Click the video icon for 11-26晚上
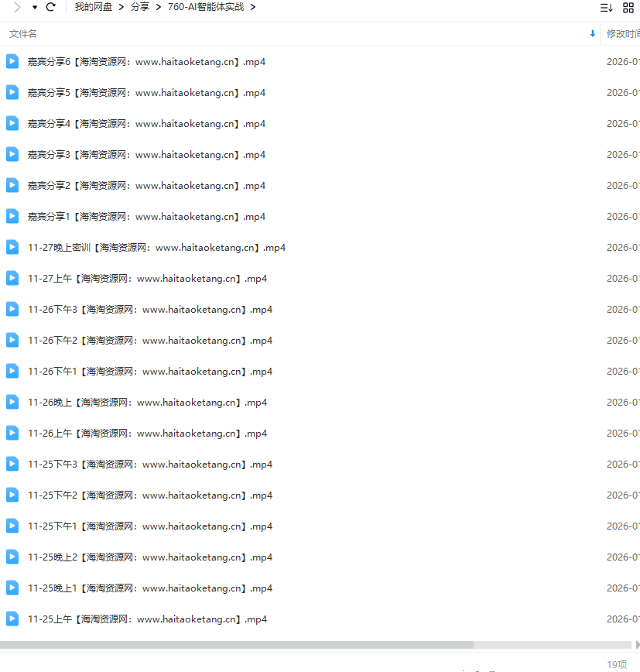Image resolution: width=640 pixels, height=672 pixels. coord(12,402)
